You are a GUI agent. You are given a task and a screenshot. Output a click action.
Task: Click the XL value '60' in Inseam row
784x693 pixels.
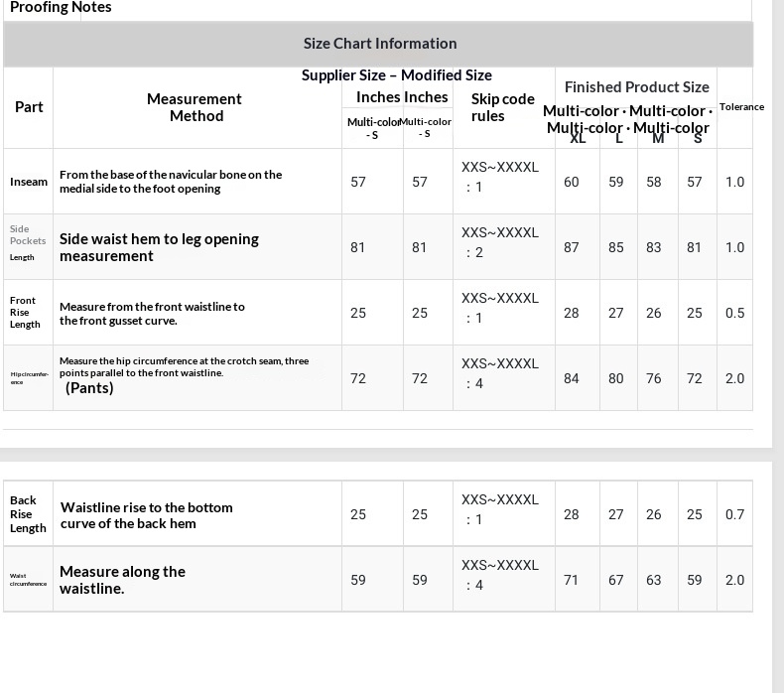point(571,182)
